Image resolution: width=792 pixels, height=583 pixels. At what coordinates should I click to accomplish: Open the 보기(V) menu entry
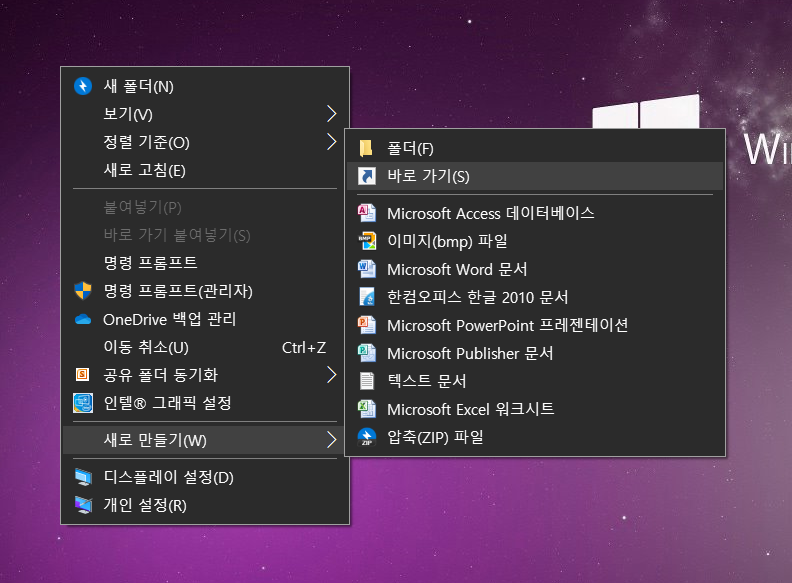coord(205,114)
